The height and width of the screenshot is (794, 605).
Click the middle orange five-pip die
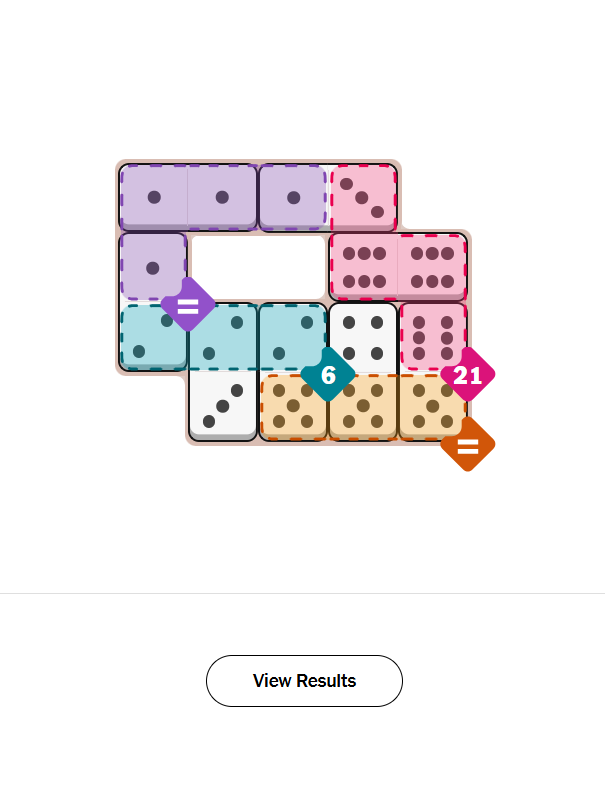click(363, 406)
